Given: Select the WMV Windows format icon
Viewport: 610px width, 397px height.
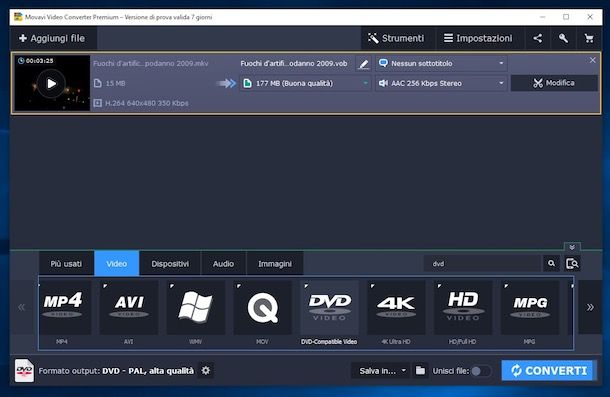Looking at the screenshot, I should click(196, 307).
